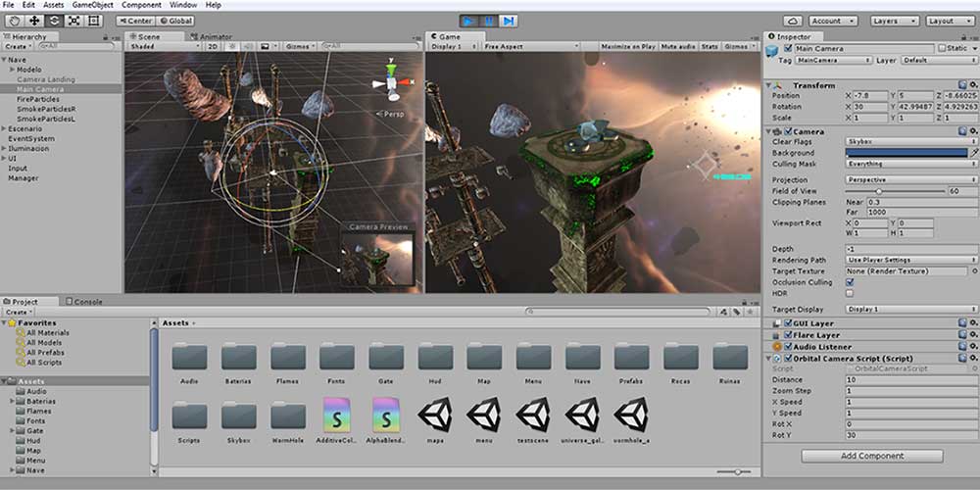Click the Add Component button

(x=872, y=456)
